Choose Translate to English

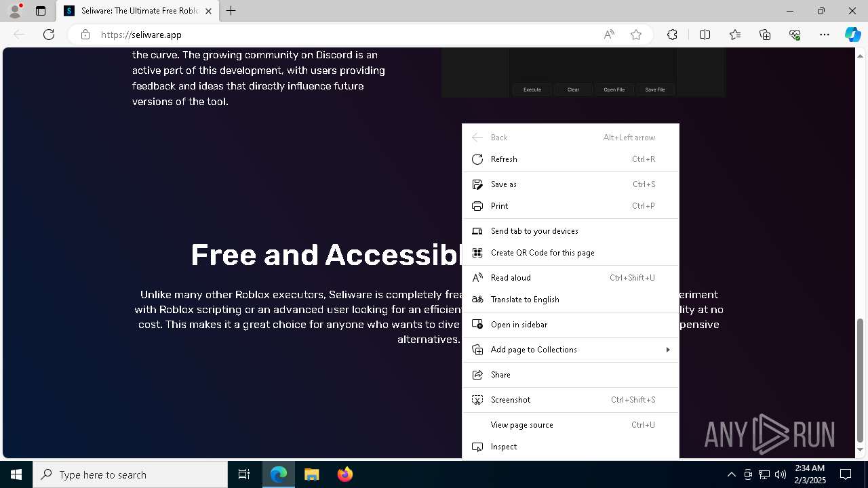pos(570,300)
